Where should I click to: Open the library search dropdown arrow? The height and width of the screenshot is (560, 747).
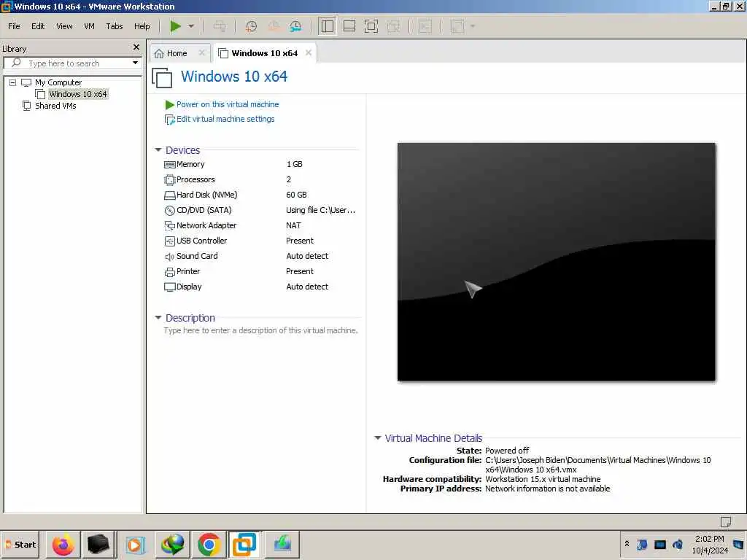click(x=135, y=63)
